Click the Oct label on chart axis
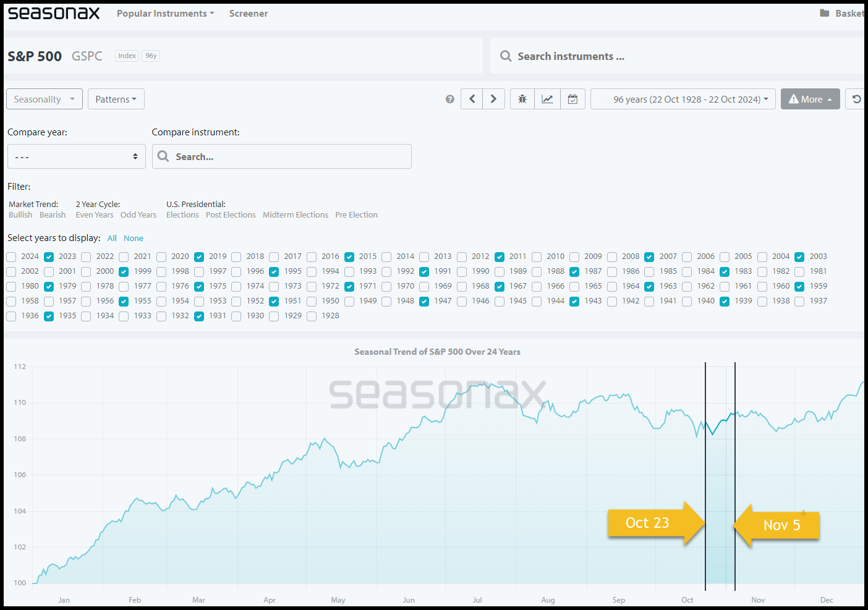This screenshot has height=610, width=868. click(687, 600)
